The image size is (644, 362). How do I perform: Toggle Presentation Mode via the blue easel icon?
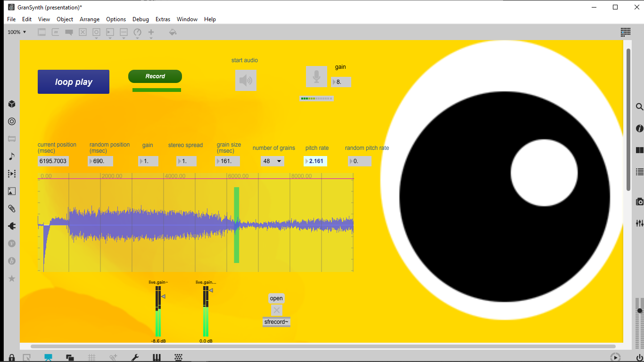pos(48,357)
